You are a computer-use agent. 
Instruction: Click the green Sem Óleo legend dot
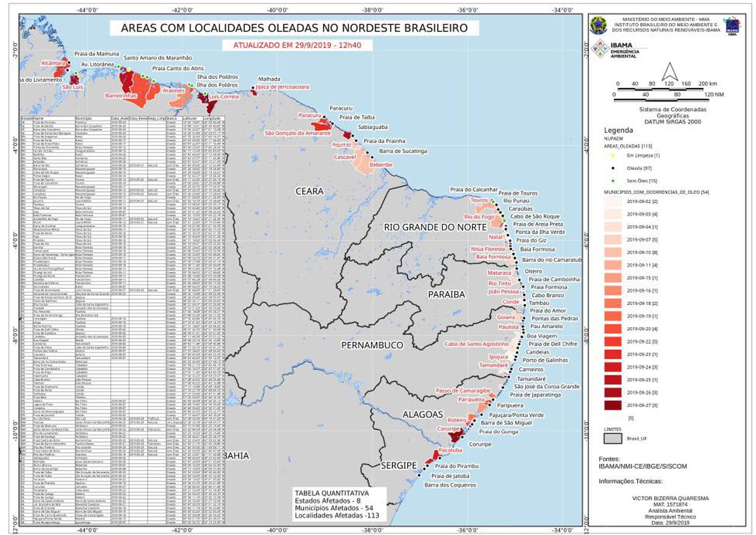click(x=613, y=181)
